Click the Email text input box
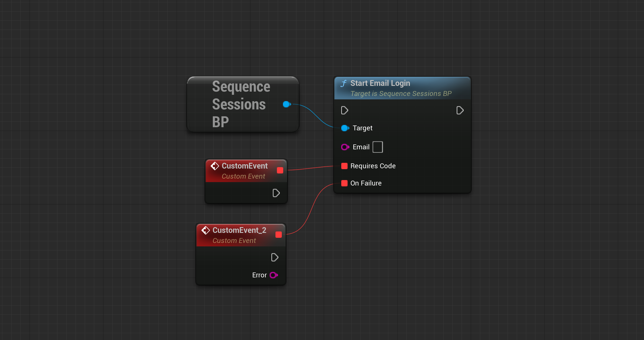 pos(377,147)
